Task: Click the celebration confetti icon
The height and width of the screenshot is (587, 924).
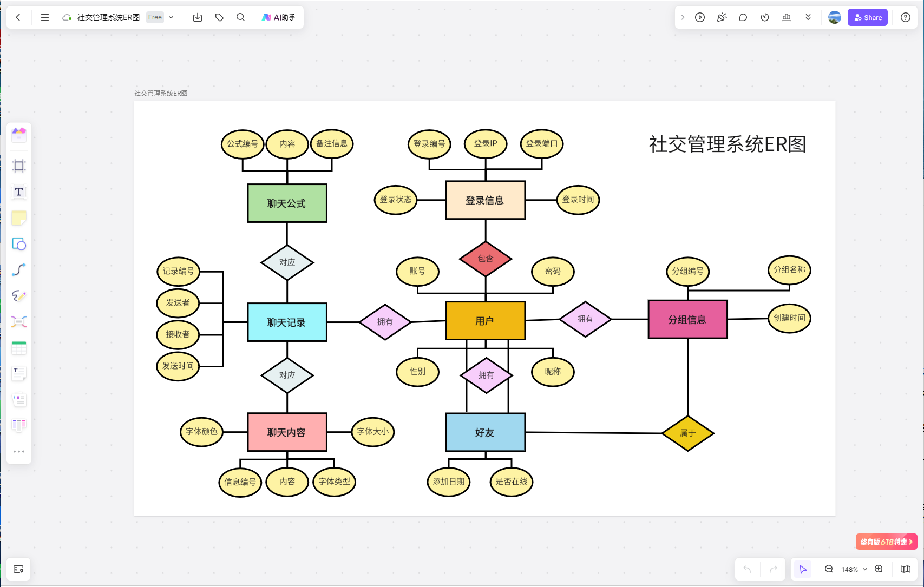Action: pyautogui.click(x=722, y=17)
